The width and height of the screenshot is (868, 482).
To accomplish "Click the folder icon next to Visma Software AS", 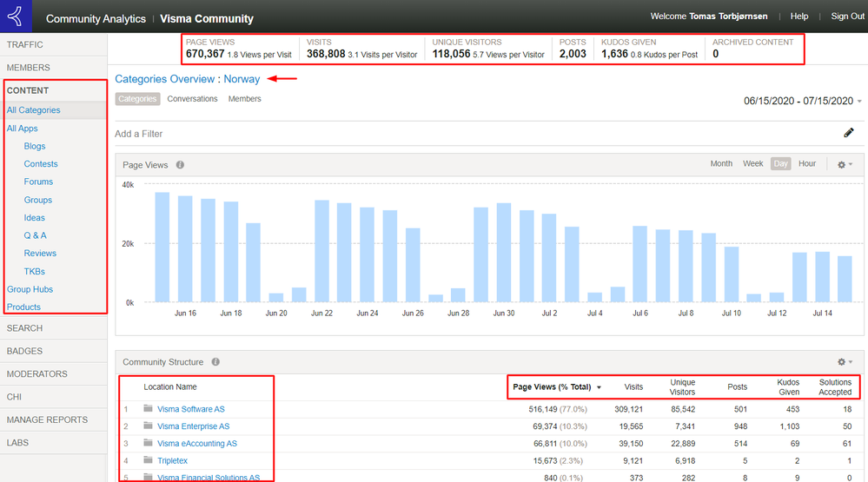I will pos(148,408).
